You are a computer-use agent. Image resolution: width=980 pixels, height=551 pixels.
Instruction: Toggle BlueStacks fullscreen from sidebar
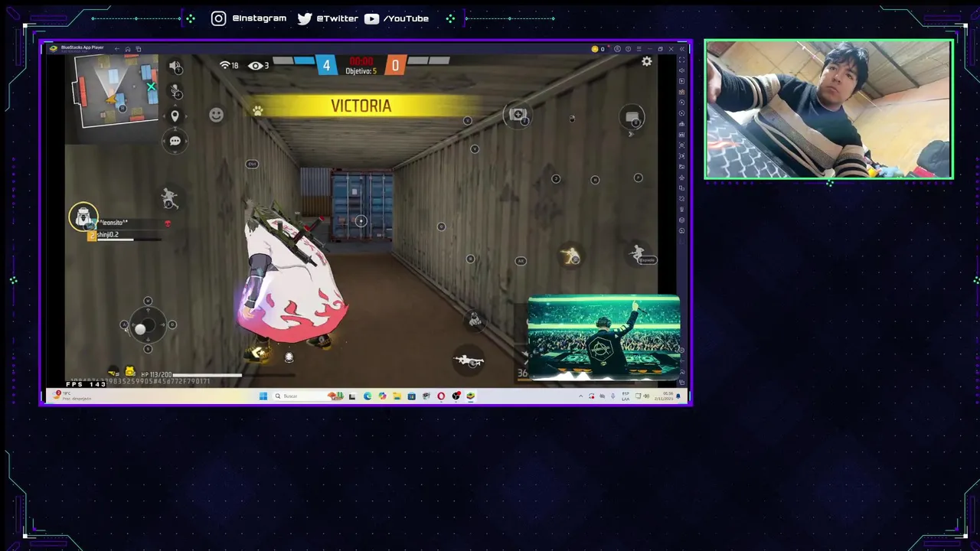point(681,60)
